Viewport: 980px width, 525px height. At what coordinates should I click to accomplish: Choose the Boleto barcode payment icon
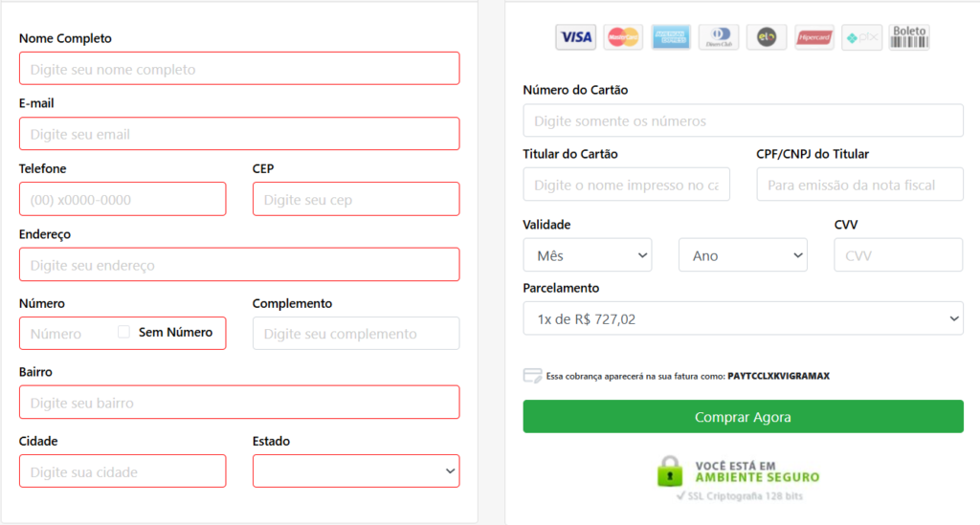(x=909, y=37)
